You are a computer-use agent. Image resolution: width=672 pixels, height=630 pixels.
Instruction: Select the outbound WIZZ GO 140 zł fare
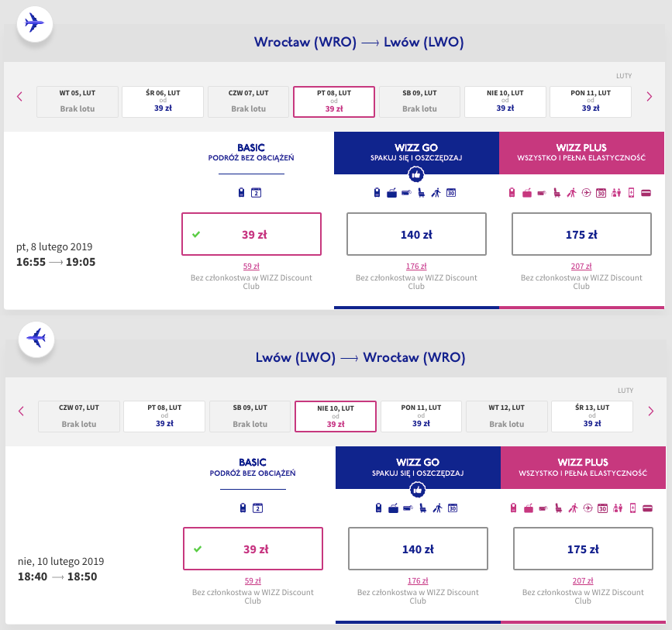click(x=416, y=234)
